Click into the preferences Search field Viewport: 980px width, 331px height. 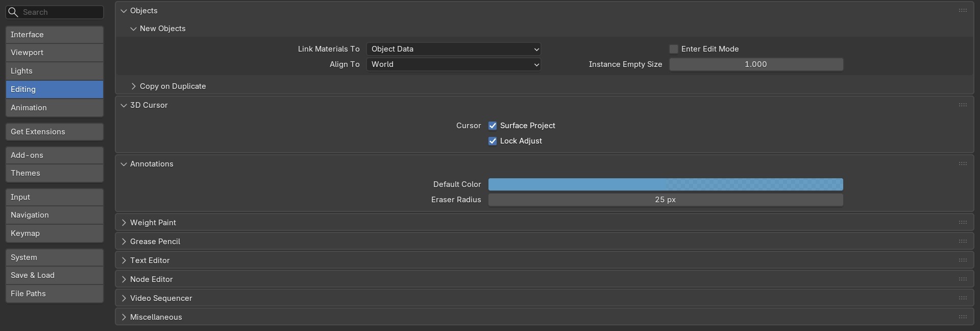click(x=55, y=12)
